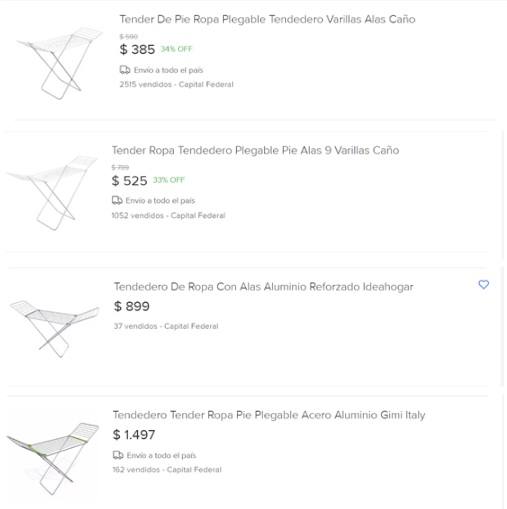This screenshot has height=509, width=507.
Task: Open 'Tender De Pie Ropa Plegable' listing title
Action: point(267,19)
